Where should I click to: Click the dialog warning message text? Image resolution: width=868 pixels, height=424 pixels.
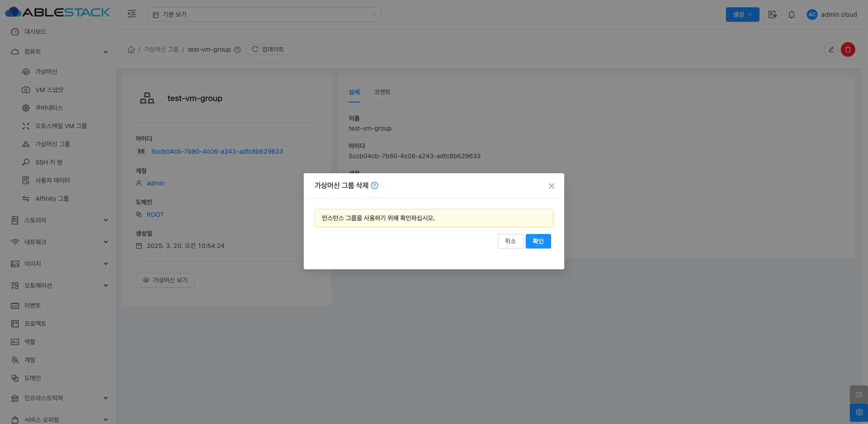(x=378, y=218)
